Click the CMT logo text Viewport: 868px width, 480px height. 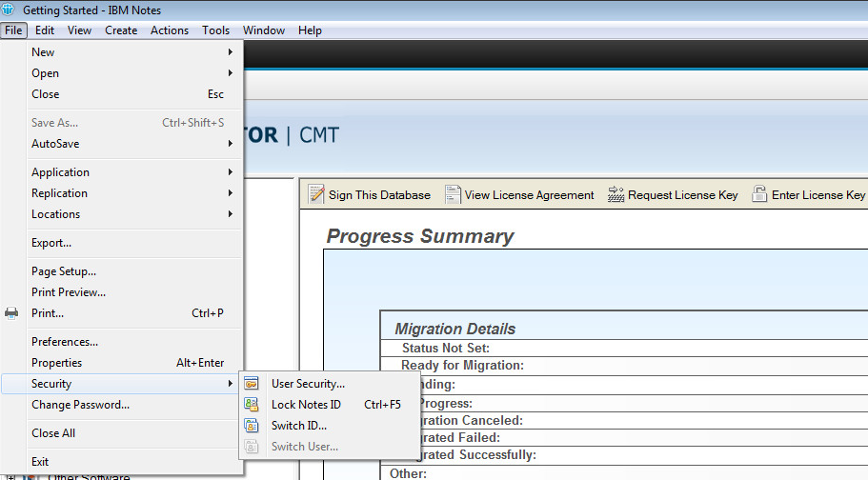[x=319, y=135]
